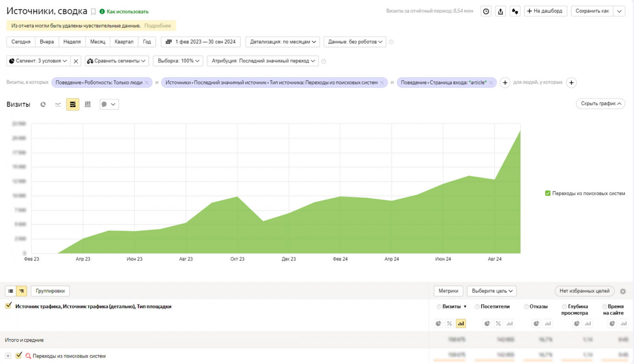This screenshot has width=634, height=364.
Task: Open the "Атрибуция" dropdown
Action: [x=263, y=61]
